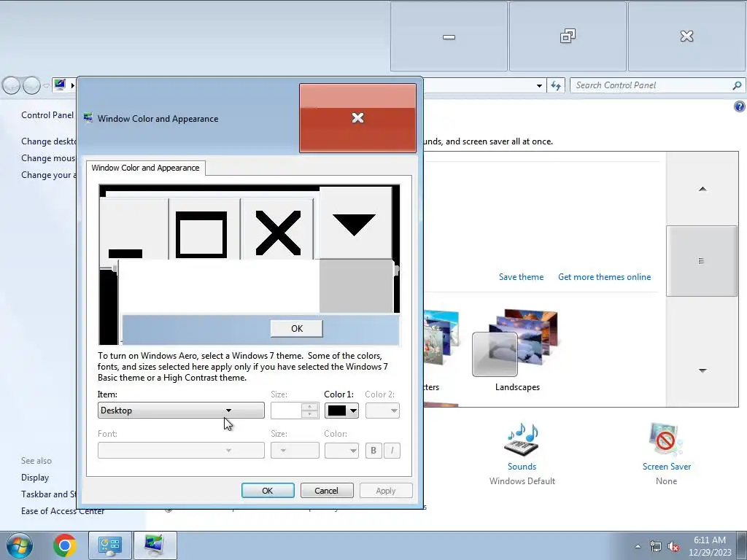Click Get more themes online link
Viewport: 747px width, 560px height.
pyautogui.click(x=605, y=277)
